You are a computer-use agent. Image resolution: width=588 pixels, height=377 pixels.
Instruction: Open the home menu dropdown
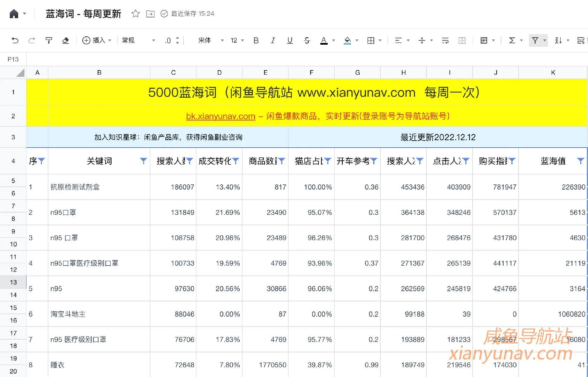[24, 14]
